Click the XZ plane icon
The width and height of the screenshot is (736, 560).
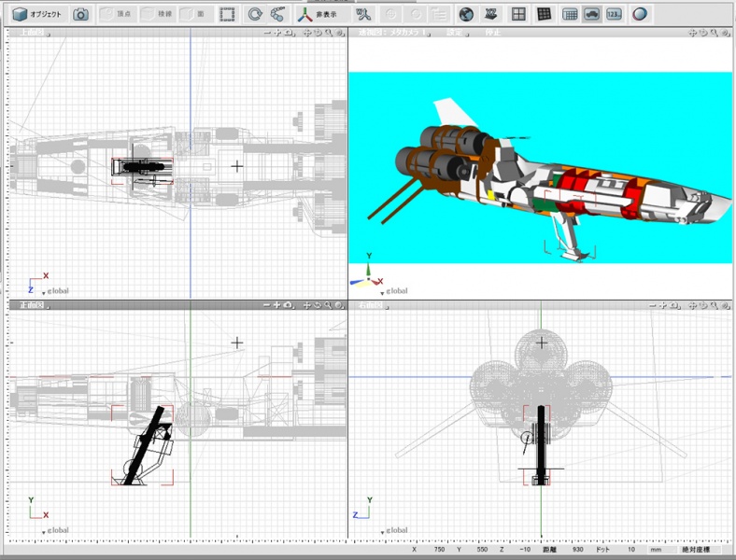(x=491, y=15)
